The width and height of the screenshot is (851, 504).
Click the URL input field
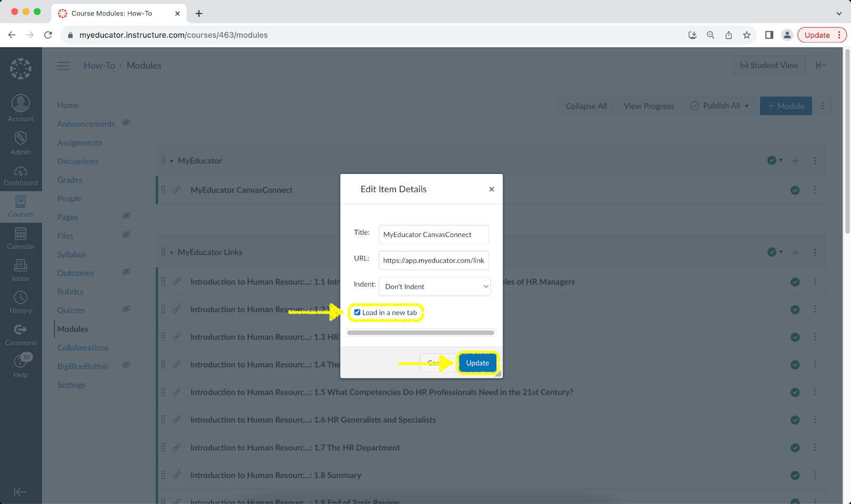coord(433,261)
